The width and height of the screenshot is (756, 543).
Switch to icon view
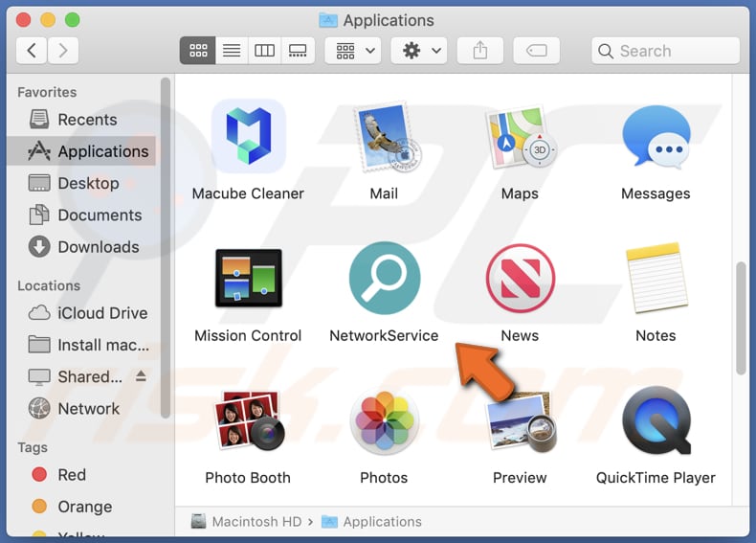click(198, 50)
